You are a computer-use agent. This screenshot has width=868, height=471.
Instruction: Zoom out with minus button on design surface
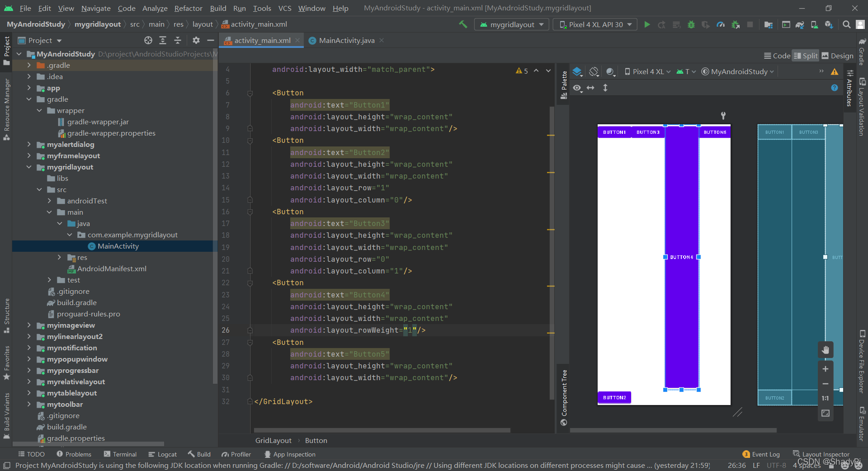coord(825,384)
